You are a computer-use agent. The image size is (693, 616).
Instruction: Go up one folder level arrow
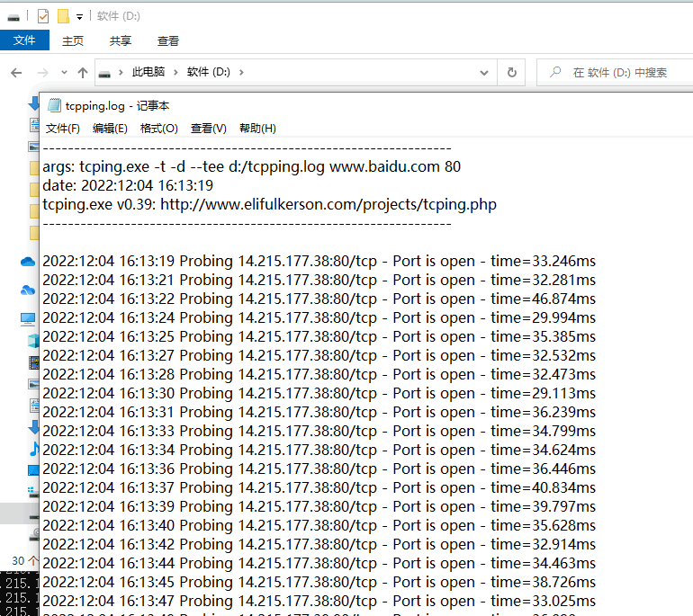click(x=83, y=73)
